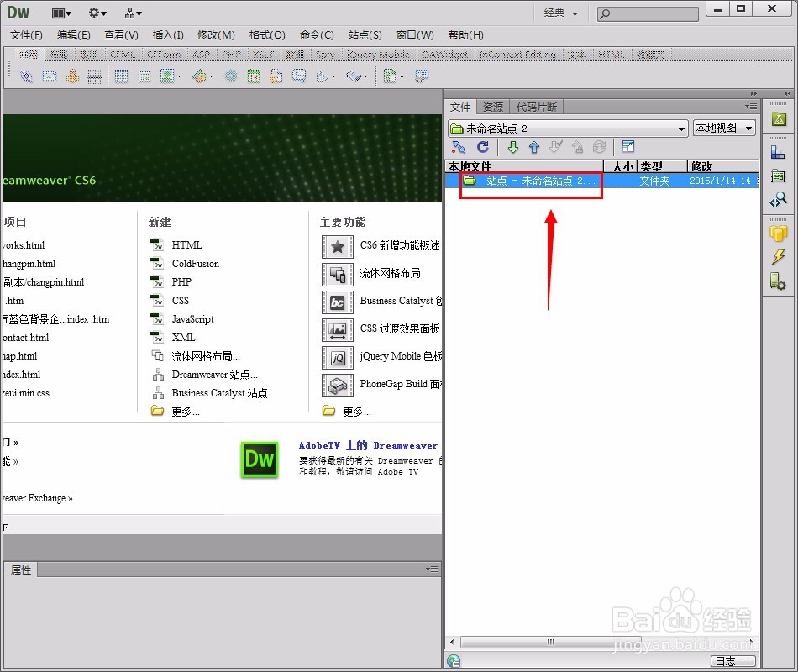Click Business Catalyst 站点... link
The image size is (798, 672).
(x=223, y=393)
